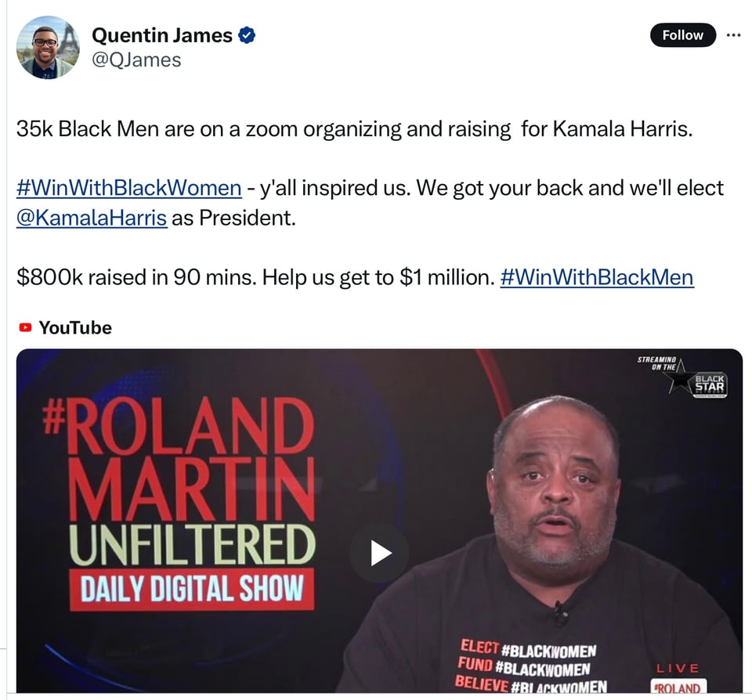Screen dimensions: 752x700
Task: Click the #ROLAND badge in video corner
Action: [678, 687]
